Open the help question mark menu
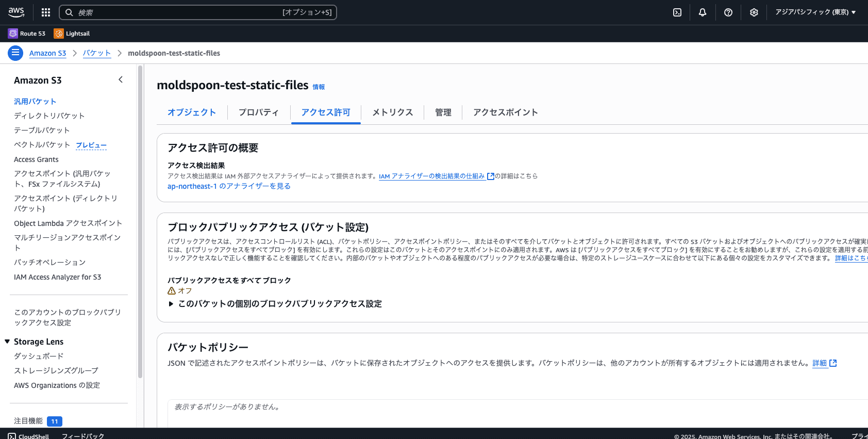This screenshot has width=868, height=439. [728, 12]
